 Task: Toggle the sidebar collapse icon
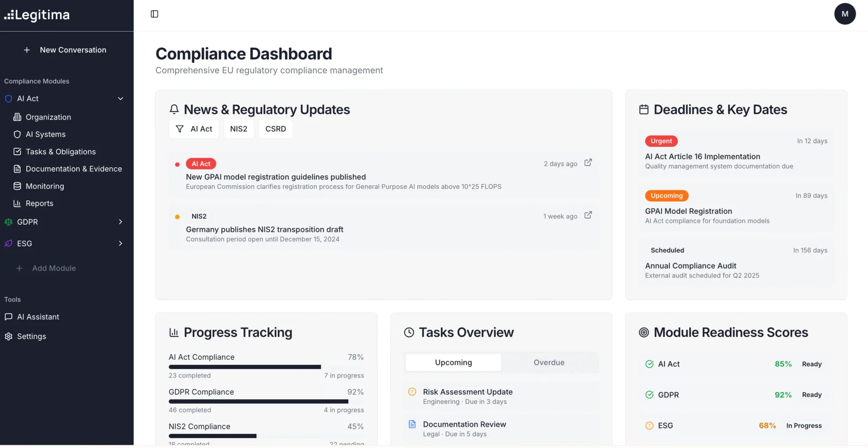(154, 14)
